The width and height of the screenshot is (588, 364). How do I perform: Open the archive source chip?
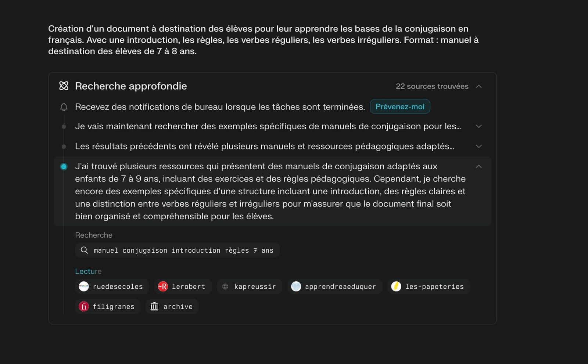click(172, 306)
